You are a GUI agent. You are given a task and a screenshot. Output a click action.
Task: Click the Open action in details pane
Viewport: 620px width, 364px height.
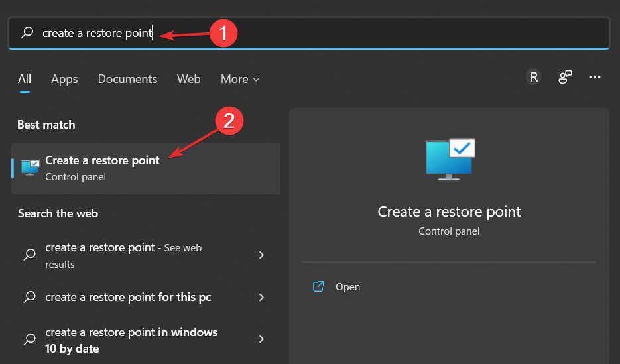click(347, 287)
